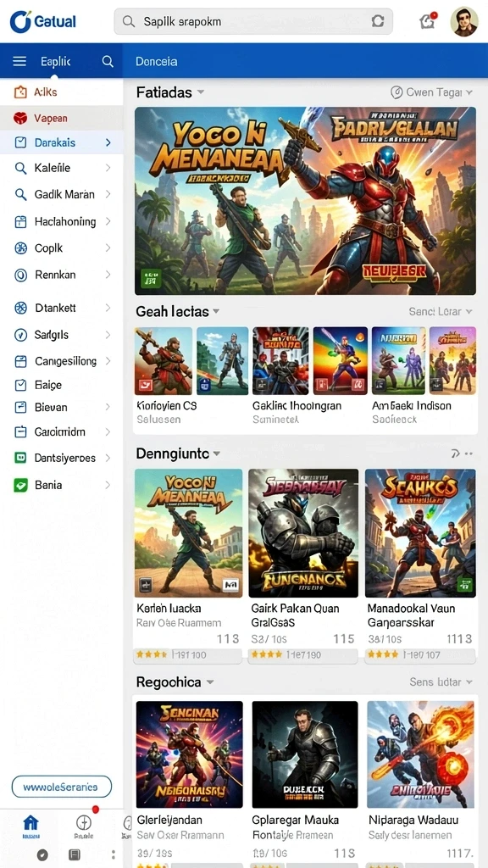Screen dimensions: 488x868
Task: Click the green Bania icon in the sidebar
Action: 20,485
